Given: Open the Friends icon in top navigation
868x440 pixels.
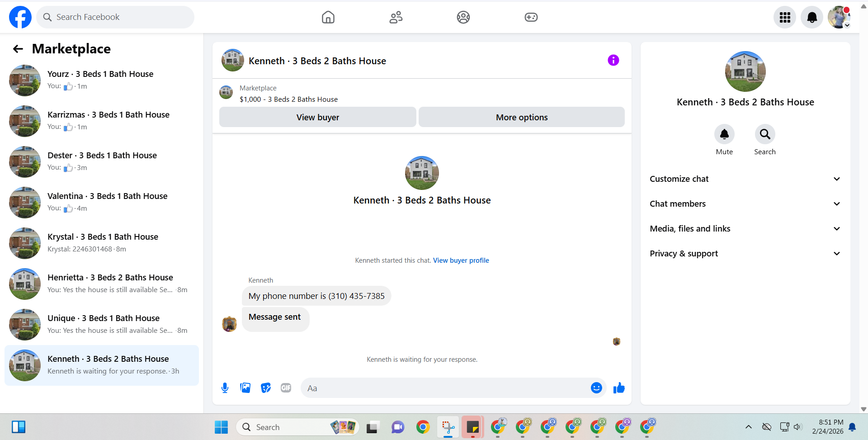Looking at the screenshot, I should click(396, 17).
